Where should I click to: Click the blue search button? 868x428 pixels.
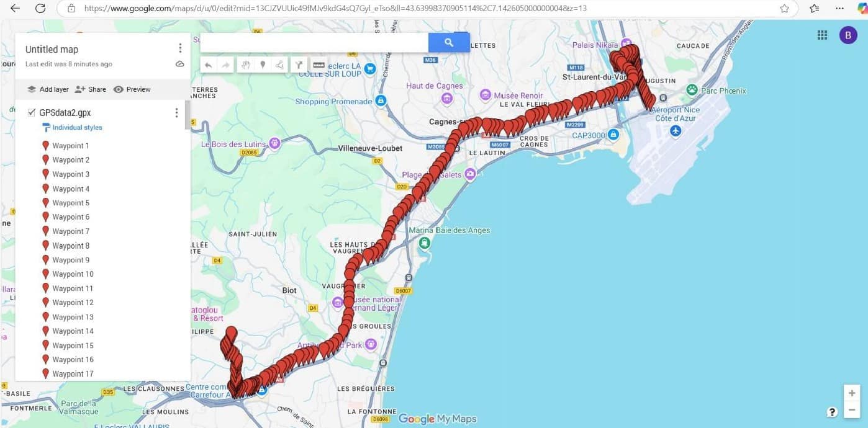[x=449, y=42]
